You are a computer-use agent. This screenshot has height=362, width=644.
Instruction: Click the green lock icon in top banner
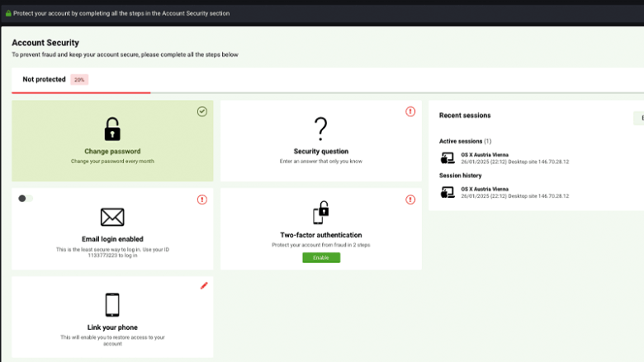pos(7,14)
